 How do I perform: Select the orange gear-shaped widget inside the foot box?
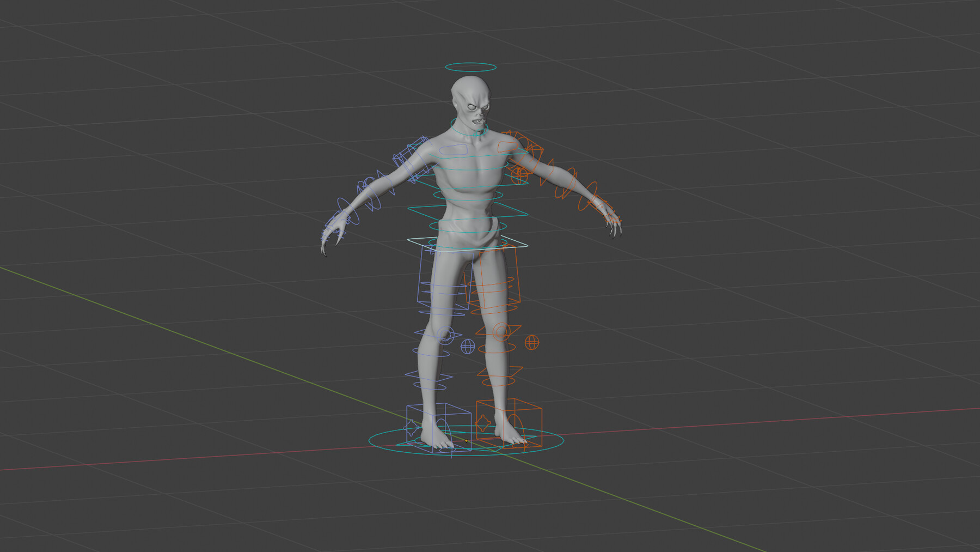483,422
